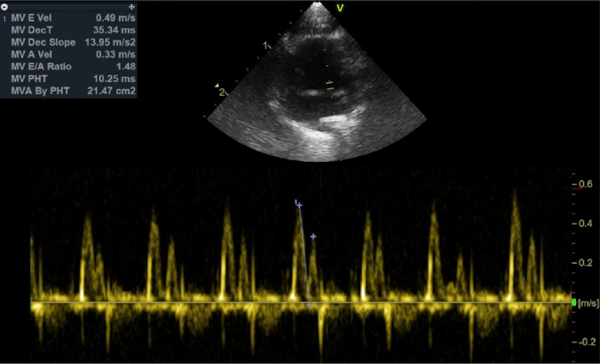Click the depth marker labeled 1 on sector
The image size is (600, 364).
[266, 45]
